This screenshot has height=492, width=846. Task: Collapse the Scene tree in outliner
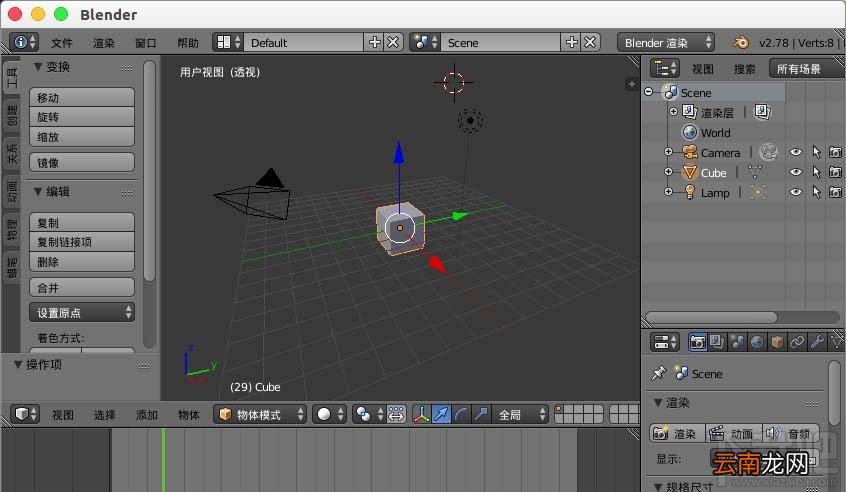(649, 92)
